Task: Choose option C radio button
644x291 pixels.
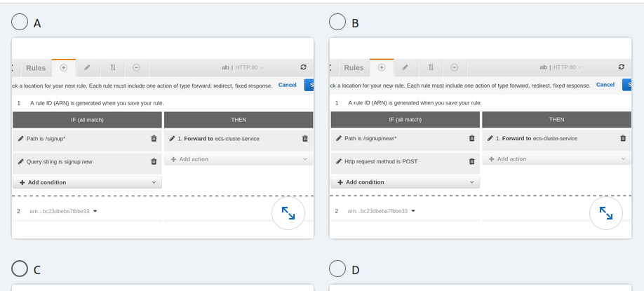Action: pos(20,269)
